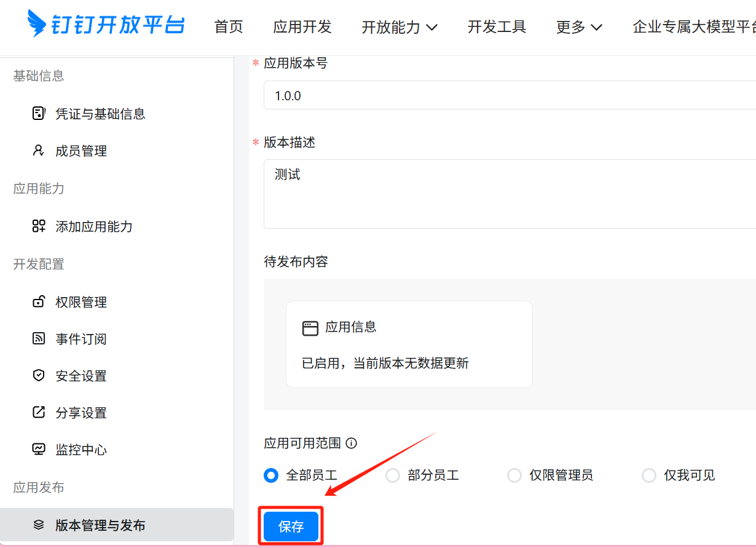This screenshot has height=548, width=756.
Task: Open the 应用开发 nav item
Action: [302, 27]
